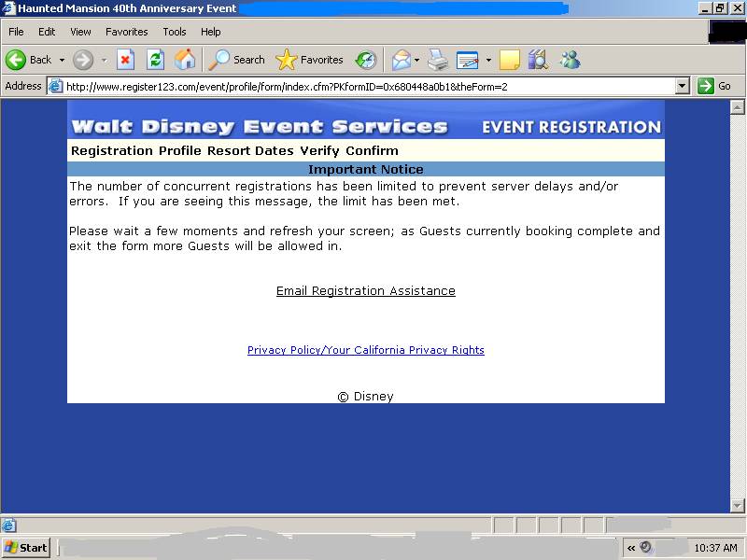Image resolution: width=747 pixels, height=560 pixels.
Task: Open Email Registration Assistance link
Action: click(x=366, y=291)
